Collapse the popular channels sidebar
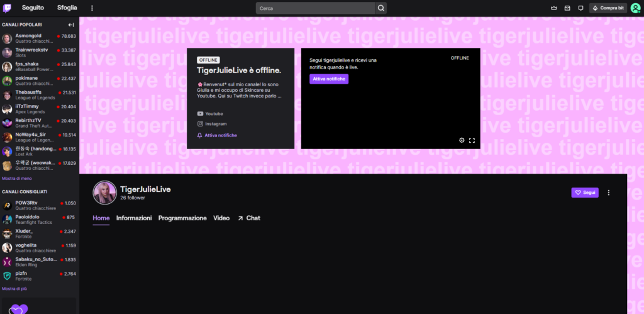This screenshot has width=644, height=314. tap(70, 25)
